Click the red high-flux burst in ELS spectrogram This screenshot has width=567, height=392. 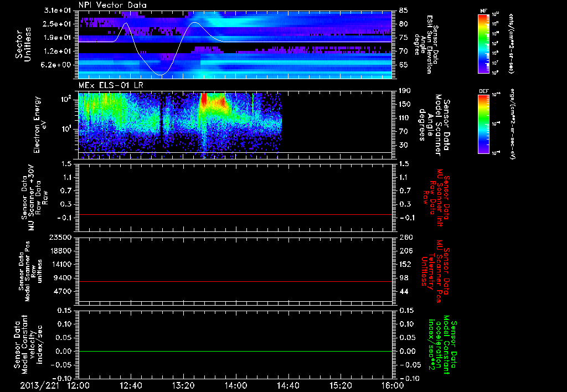pos(204,100)
